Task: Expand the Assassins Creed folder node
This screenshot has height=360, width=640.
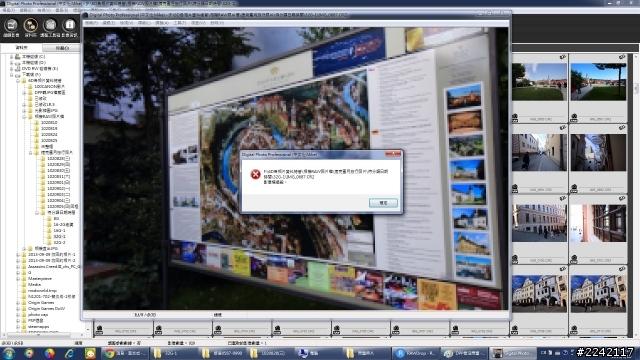Action: tap(18, 267)
